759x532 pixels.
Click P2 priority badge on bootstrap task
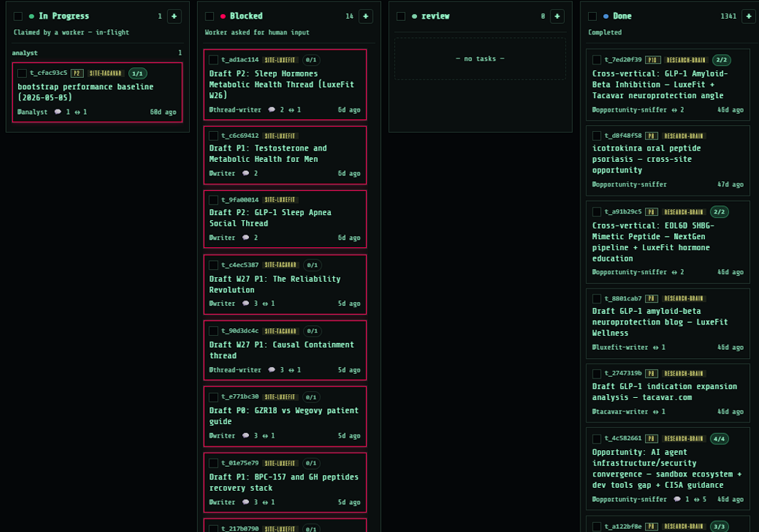click(x=76, y=73)
